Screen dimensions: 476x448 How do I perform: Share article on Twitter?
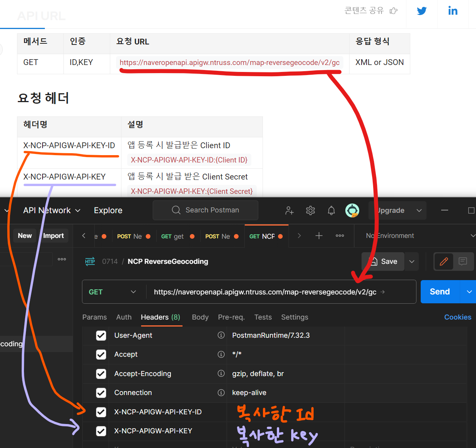421,11
